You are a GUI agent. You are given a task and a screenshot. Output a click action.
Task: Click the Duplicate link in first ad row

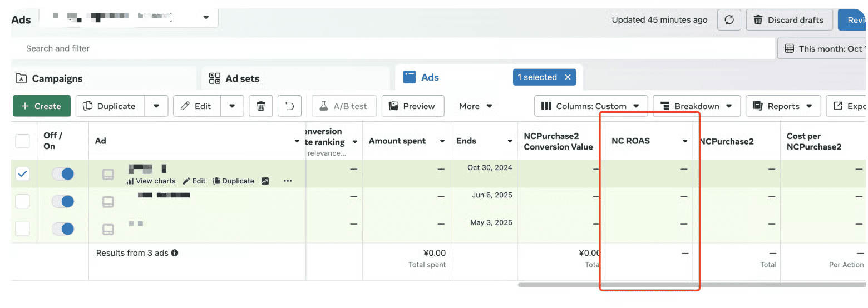pos(234,181)
